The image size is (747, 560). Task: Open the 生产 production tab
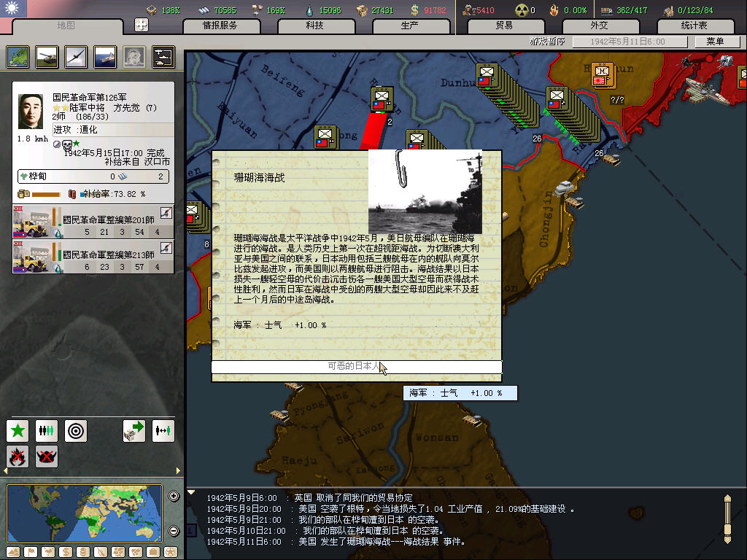410,26
